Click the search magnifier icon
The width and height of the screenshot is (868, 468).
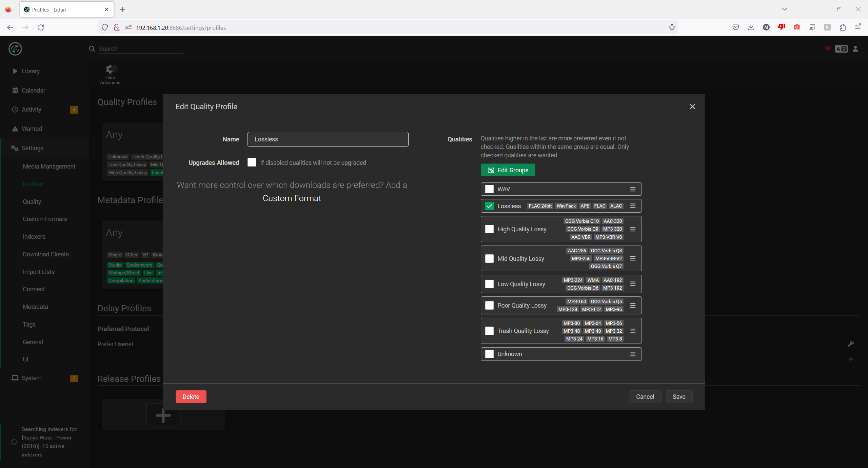point(92,48)
